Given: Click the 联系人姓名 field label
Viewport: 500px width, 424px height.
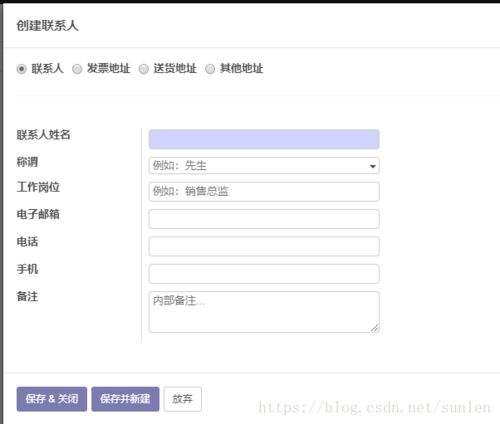Looking at the screenshot, I should coord(43,135).
